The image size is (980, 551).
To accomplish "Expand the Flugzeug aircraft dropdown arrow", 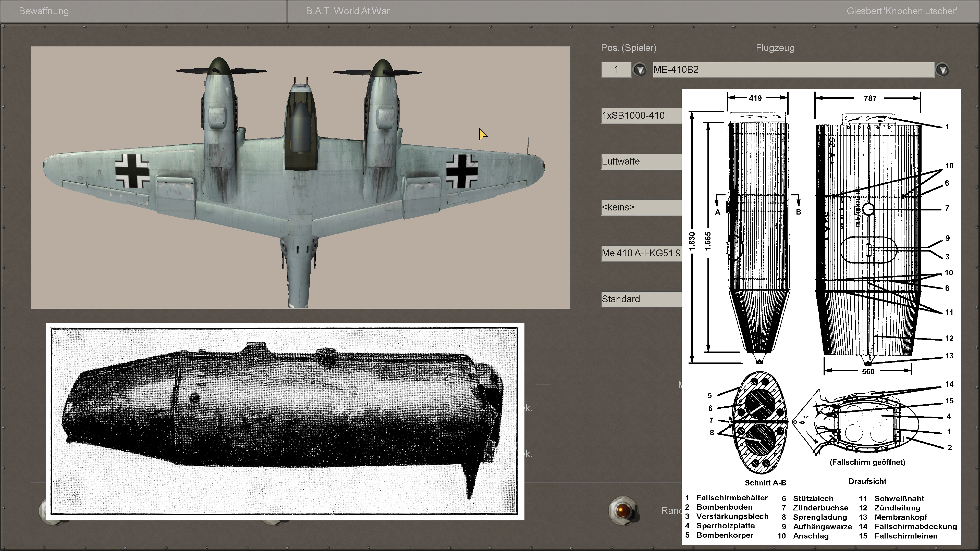I will tap(942, 70).
